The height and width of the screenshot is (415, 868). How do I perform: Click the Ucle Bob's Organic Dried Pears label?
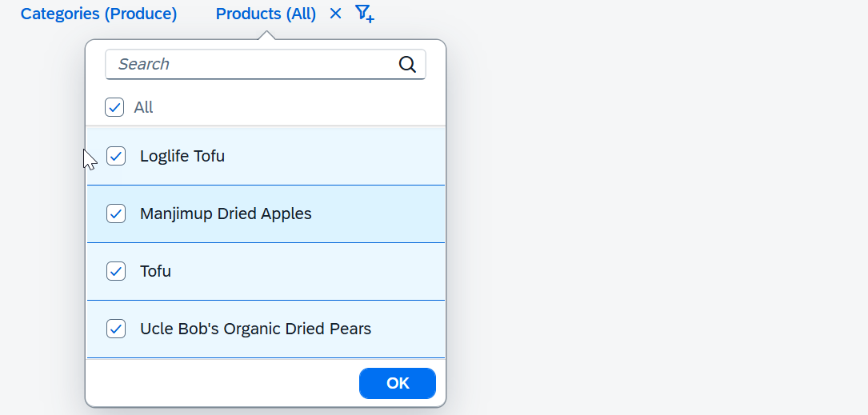point(255,329)
